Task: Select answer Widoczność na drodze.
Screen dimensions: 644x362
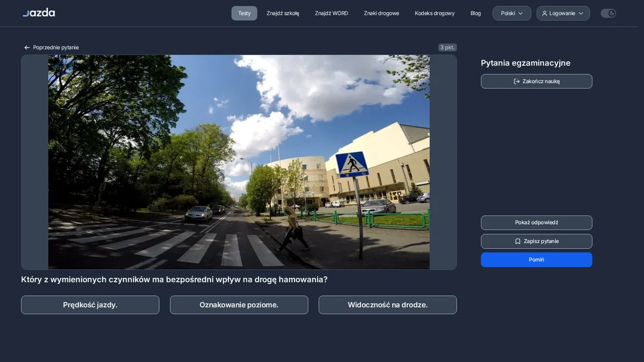Action: [387, 305]
